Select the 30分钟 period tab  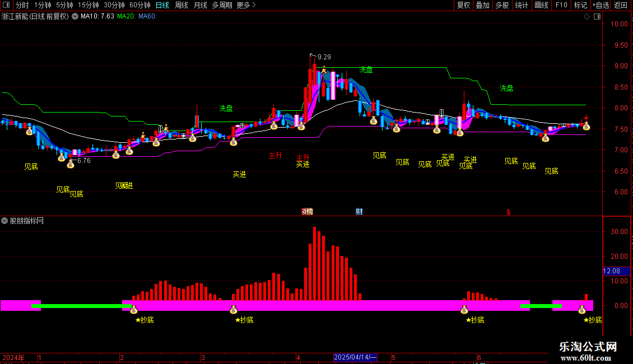click(114, 5)
